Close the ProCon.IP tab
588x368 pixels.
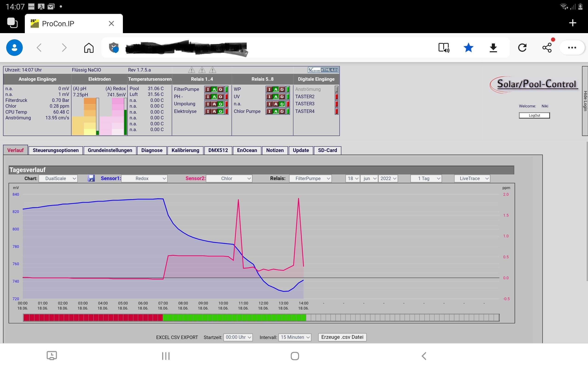click(x=111, y=23)
